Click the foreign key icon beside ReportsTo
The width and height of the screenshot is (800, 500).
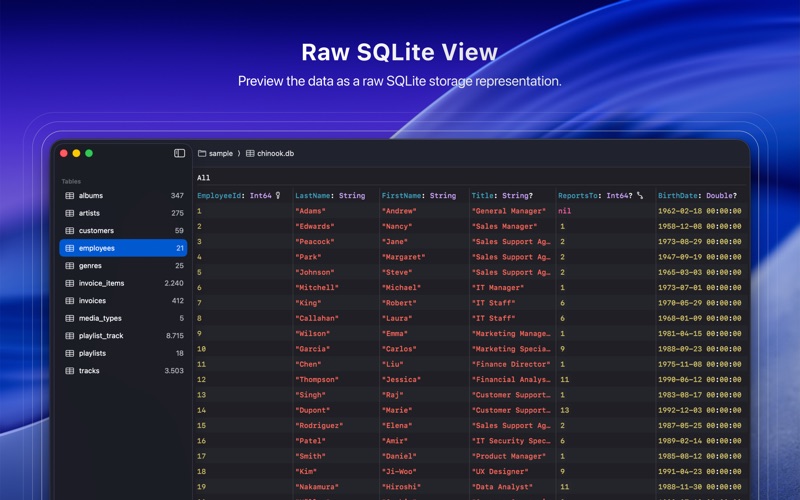pyautogui.click(x=640, y=195)
